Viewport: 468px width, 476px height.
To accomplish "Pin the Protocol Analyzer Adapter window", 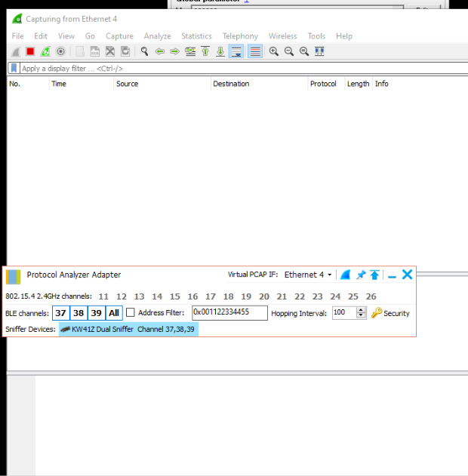I will 361,275.
